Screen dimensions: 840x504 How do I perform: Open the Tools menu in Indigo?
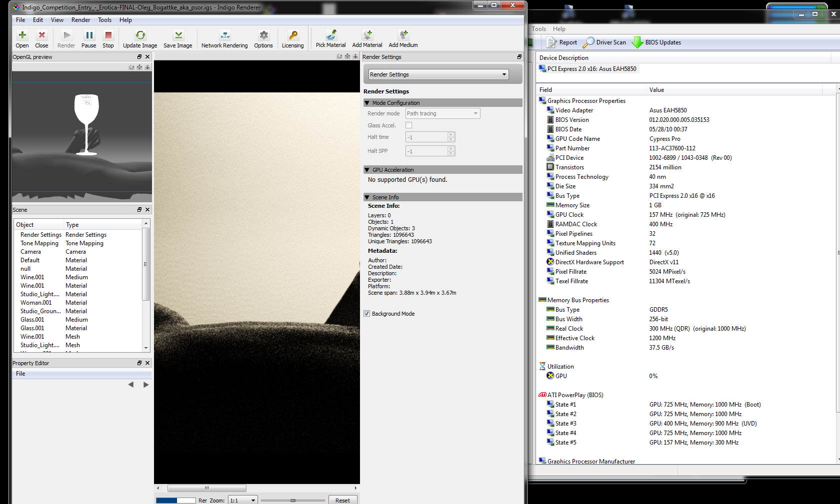point(104,20)
